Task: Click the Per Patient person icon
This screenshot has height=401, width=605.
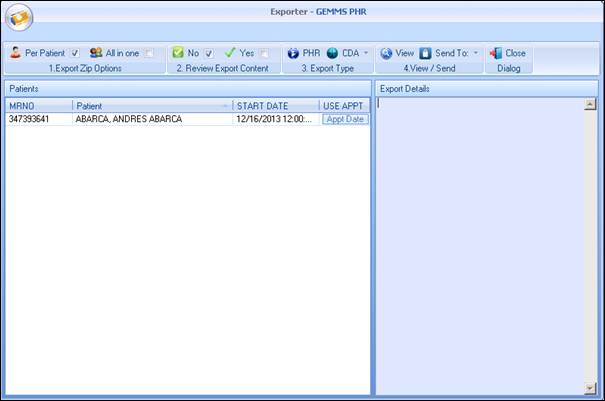Action: click(15, 53)
